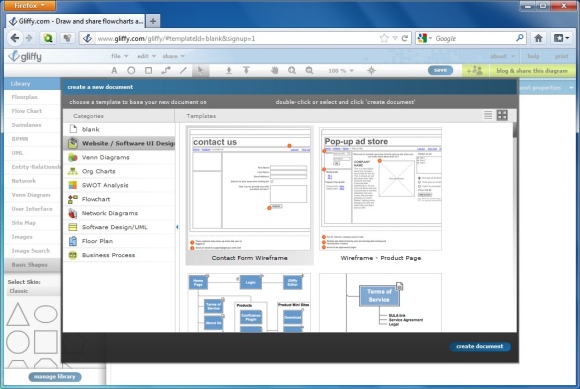
Task: Expand the Select Skin Classic dropdown
Action: 33,291
